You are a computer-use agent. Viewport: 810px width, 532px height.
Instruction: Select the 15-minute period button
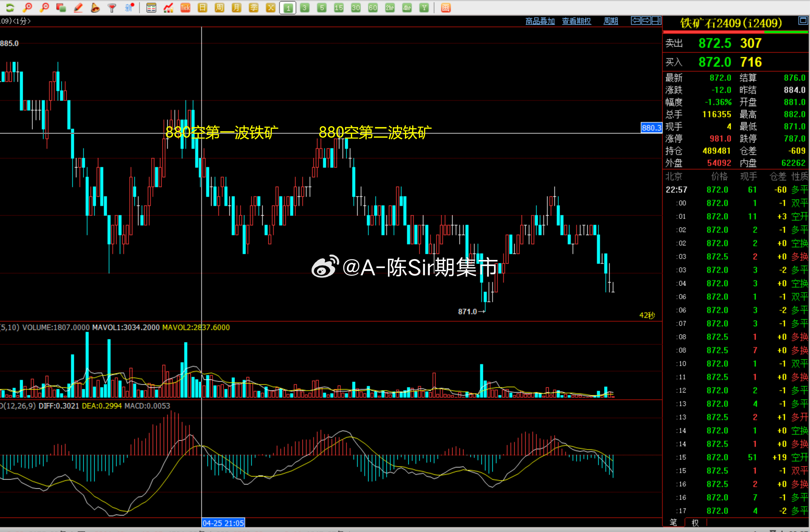click(x=339, y=7)
